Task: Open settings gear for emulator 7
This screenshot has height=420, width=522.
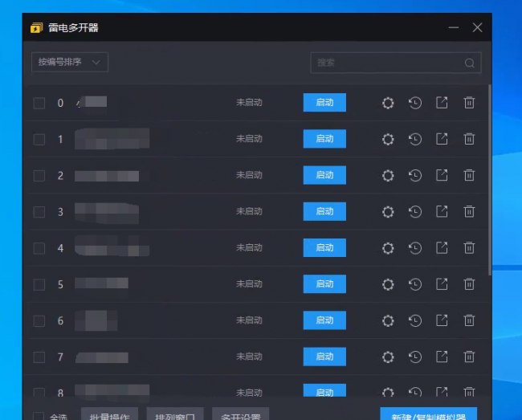Action: (x=388, y=357)
